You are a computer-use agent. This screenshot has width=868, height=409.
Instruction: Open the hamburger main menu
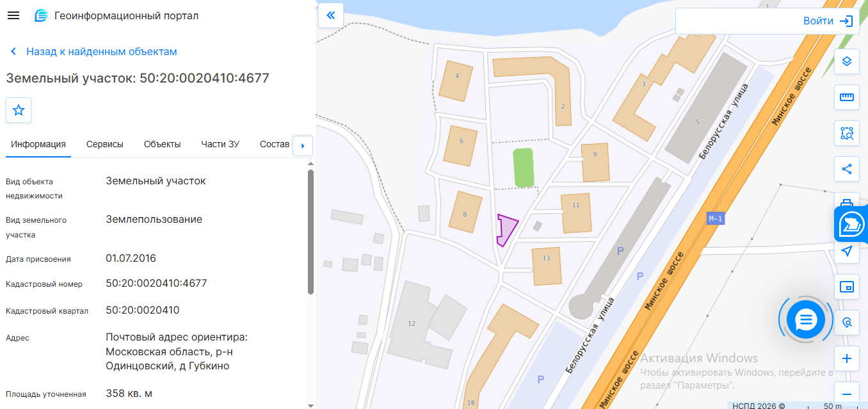[x=13, y=15]
